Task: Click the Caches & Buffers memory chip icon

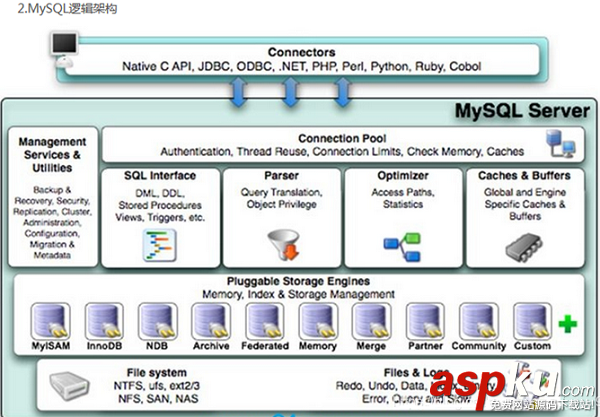Action: (524, 248)
